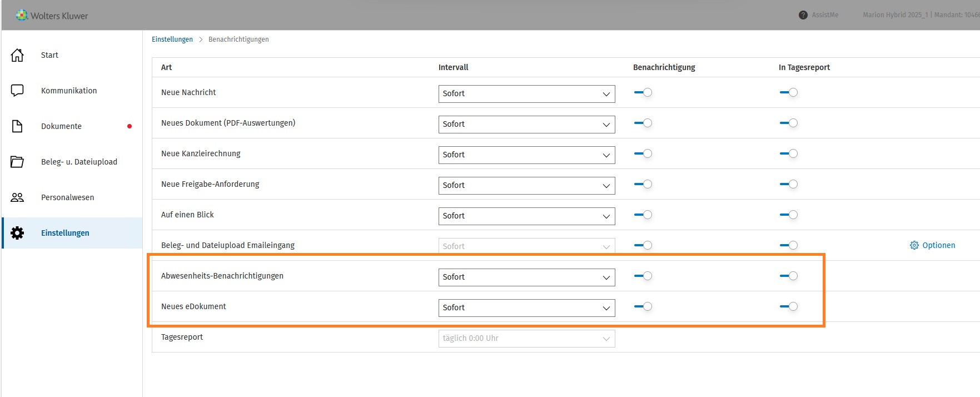Click the Dokumente page icon
The image size is (980, 397).
pos(17,126)
